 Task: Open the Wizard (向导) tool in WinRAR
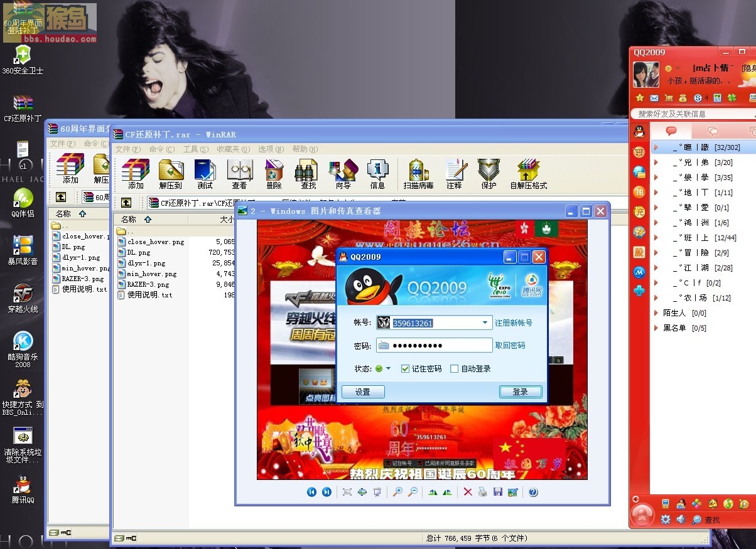tap(343, 174)
